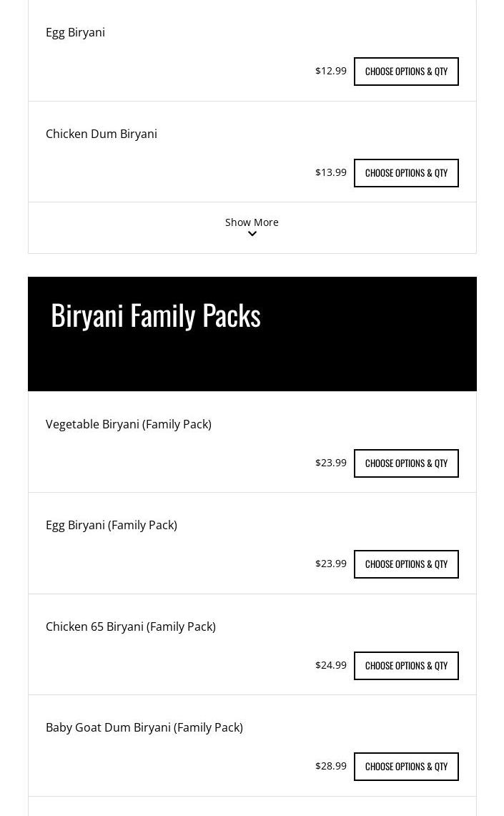The image size is (504, 816).
Task: Click the Biryani Family Packs section header
Action: click(x=156, y=315)
